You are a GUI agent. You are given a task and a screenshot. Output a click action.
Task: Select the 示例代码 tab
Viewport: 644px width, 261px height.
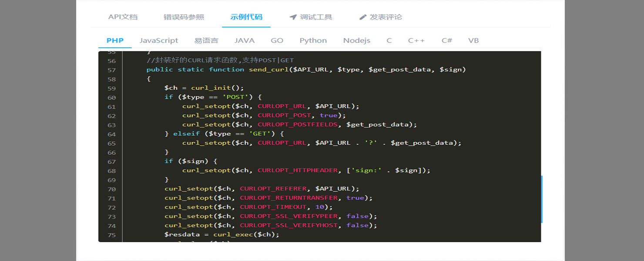(x=246, y=17)
